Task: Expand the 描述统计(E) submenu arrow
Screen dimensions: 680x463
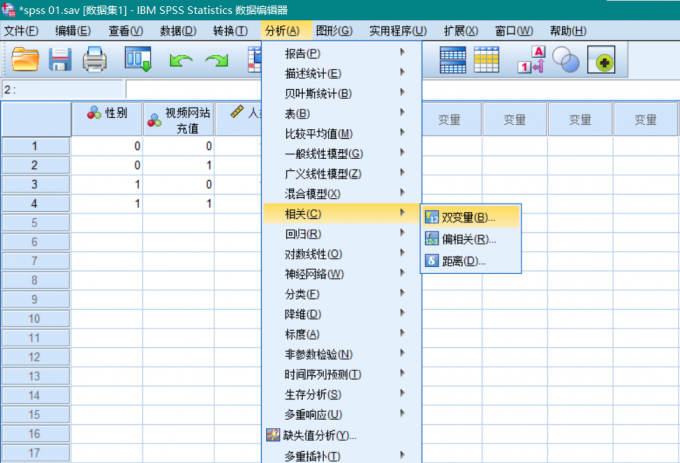Action: (x=402, y=72)
